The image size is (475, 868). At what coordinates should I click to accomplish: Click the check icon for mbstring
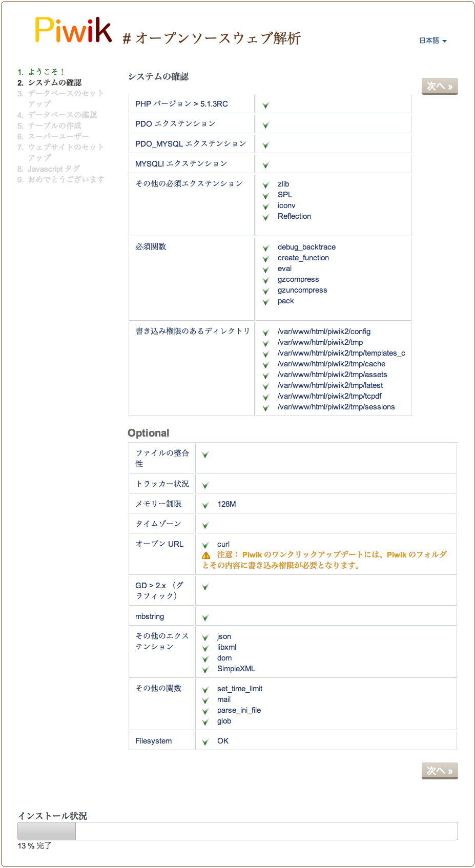pos(205,617)
